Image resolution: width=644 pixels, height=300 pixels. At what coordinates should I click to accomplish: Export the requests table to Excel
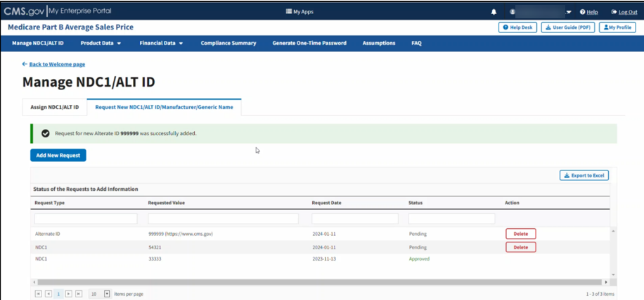point(584,175)
